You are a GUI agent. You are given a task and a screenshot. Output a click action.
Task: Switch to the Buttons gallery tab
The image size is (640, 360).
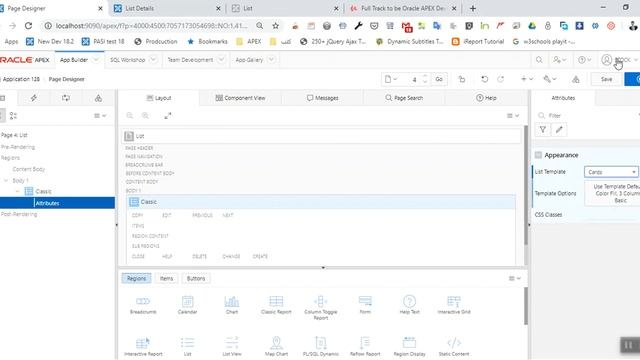point(196,278)
